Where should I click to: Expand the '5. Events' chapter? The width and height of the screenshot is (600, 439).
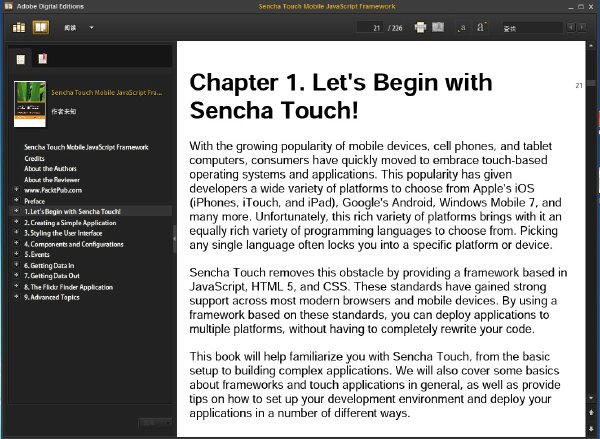coord(16,253)
